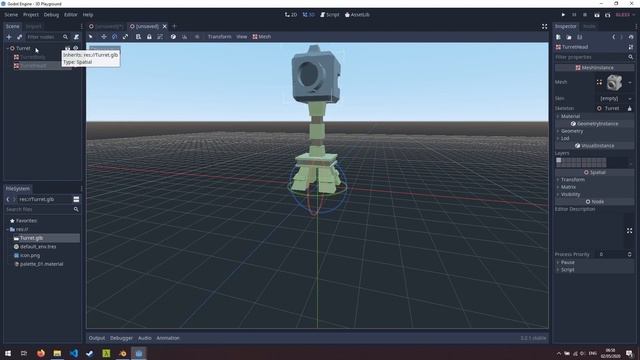This screenshot has height=360, width=640.
Task: Show list of selectable nodes icon
Action: point(138,37)
